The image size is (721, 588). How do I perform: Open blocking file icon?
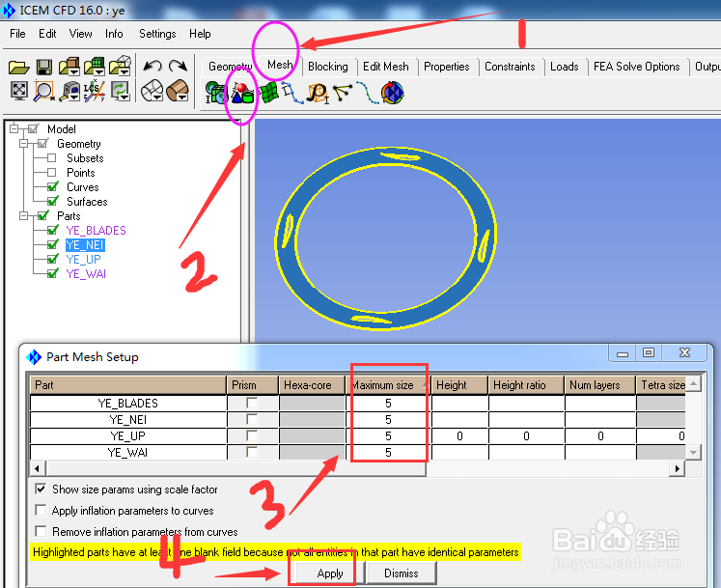click(x=120, y=67)
